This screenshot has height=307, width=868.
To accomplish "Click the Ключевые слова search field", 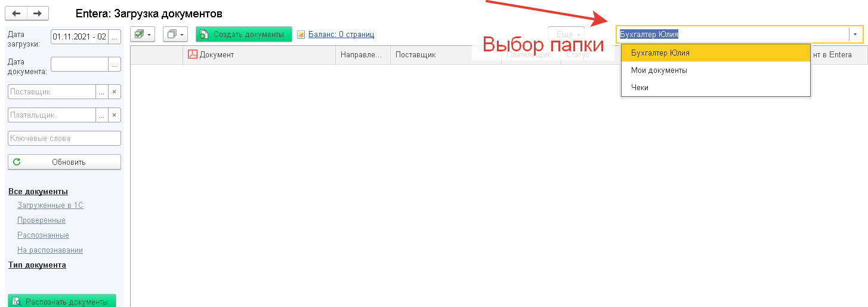I will pos(64,139).
